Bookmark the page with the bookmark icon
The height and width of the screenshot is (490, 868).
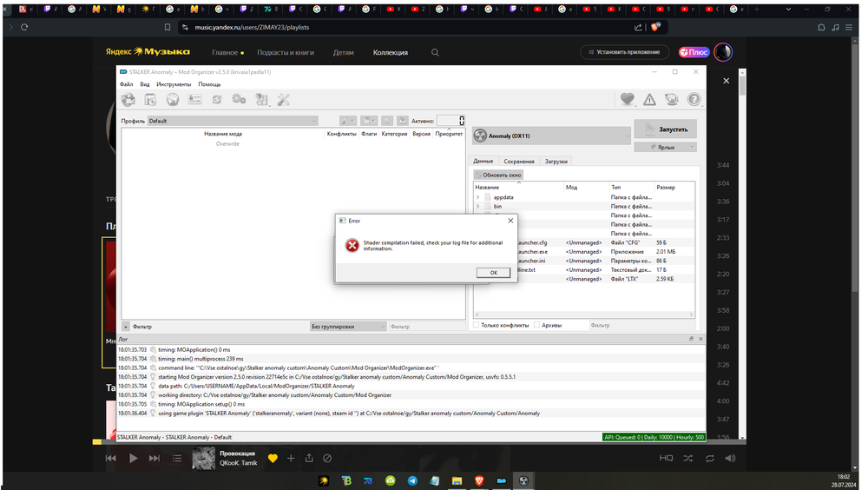168,27
